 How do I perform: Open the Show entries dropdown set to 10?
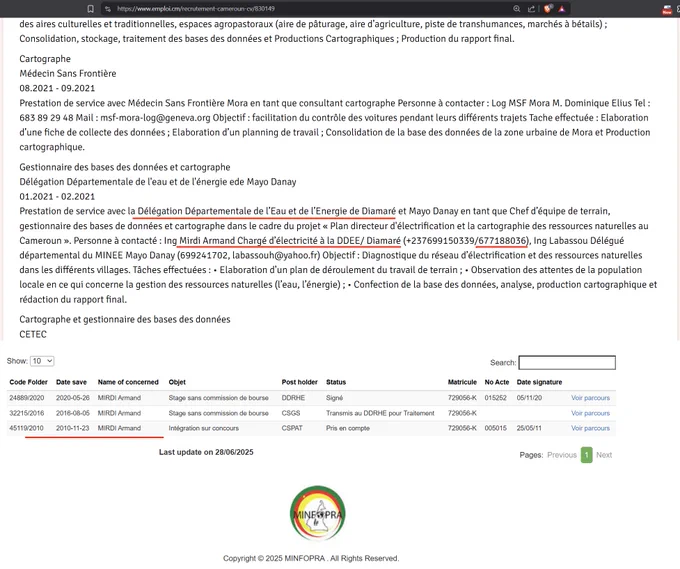click(42, 361)
